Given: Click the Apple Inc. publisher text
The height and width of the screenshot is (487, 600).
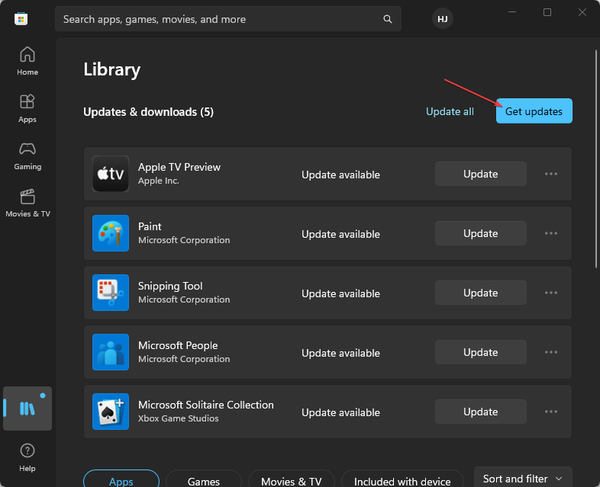Looking at the screenshot, I should point(158,181).
